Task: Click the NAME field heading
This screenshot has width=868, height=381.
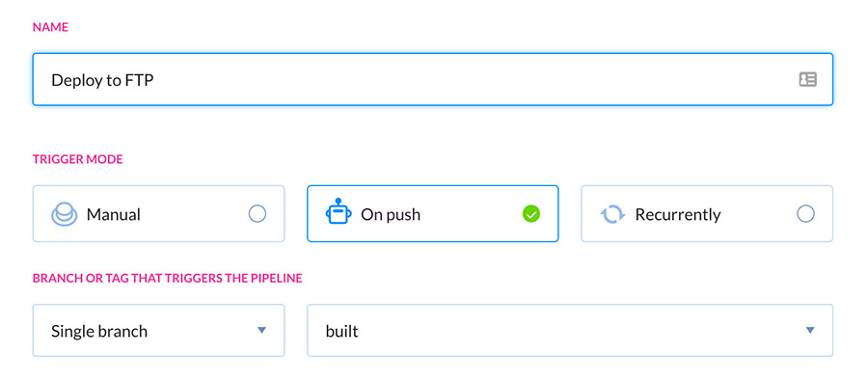Action: 50,27
